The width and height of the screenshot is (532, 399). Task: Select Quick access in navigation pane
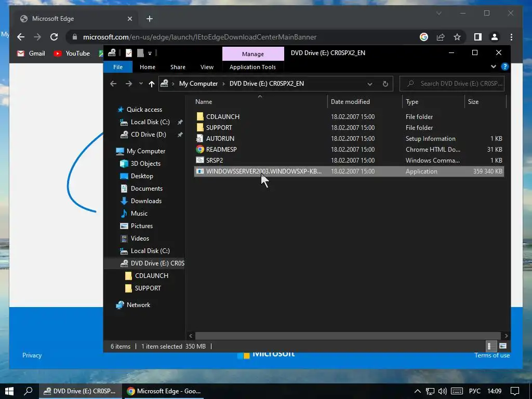(144, 110)
